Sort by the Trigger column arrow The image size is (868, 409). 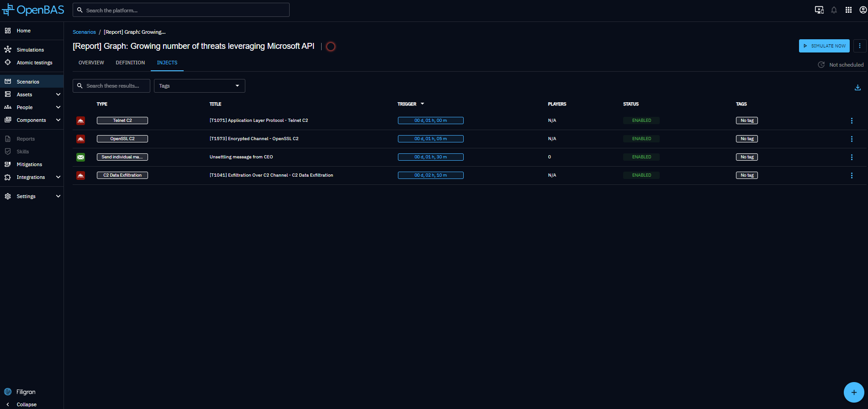(422, 104)
